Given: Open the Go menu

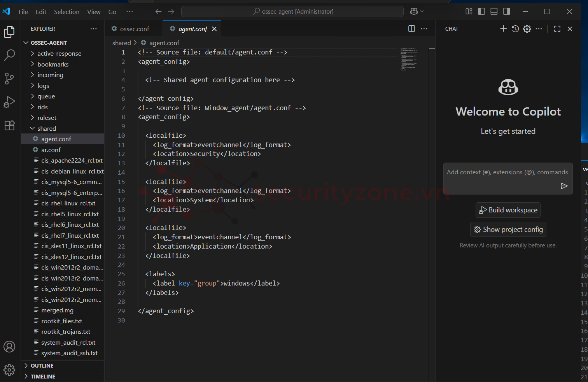Looking at the screenshot, I should tap(112, 12).
